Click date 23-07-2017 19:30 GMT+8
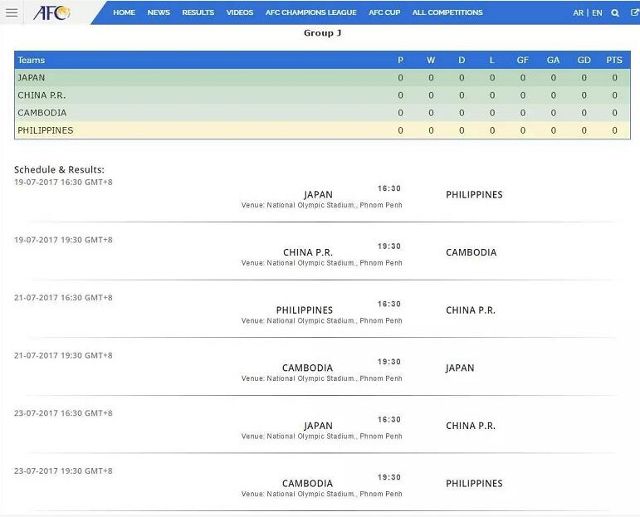The width and height of the screenshot is (640, 517). pos(63,471)
